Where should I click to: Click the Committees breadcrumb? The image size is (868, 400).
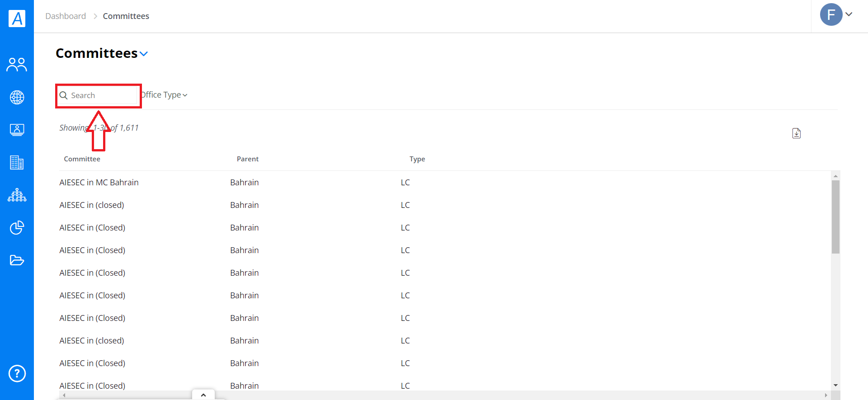point(126,16)
